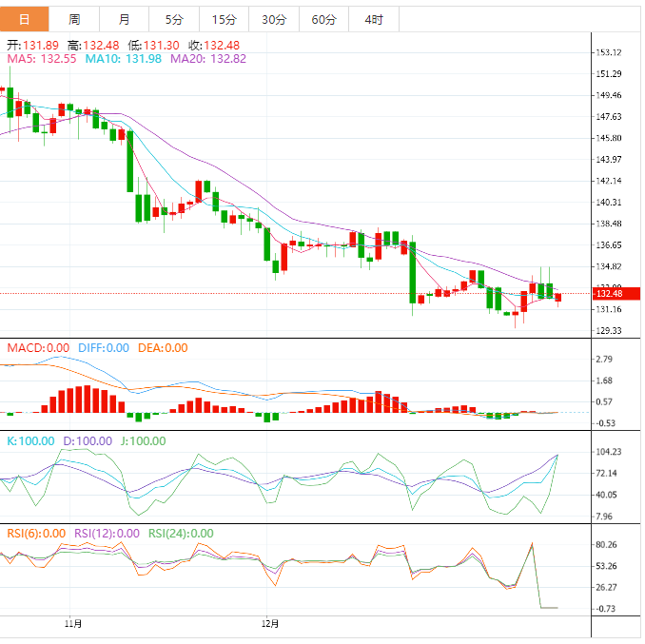Click the 开:131.89 open price text
Screen dimensions: 645x644
point(33,46)
